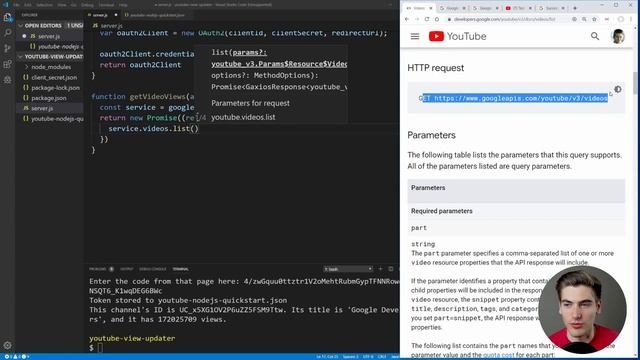Open the Edit menu in VS Code
Image resolution: width=640 pixels, height=360 pixels.
[28, 5]
